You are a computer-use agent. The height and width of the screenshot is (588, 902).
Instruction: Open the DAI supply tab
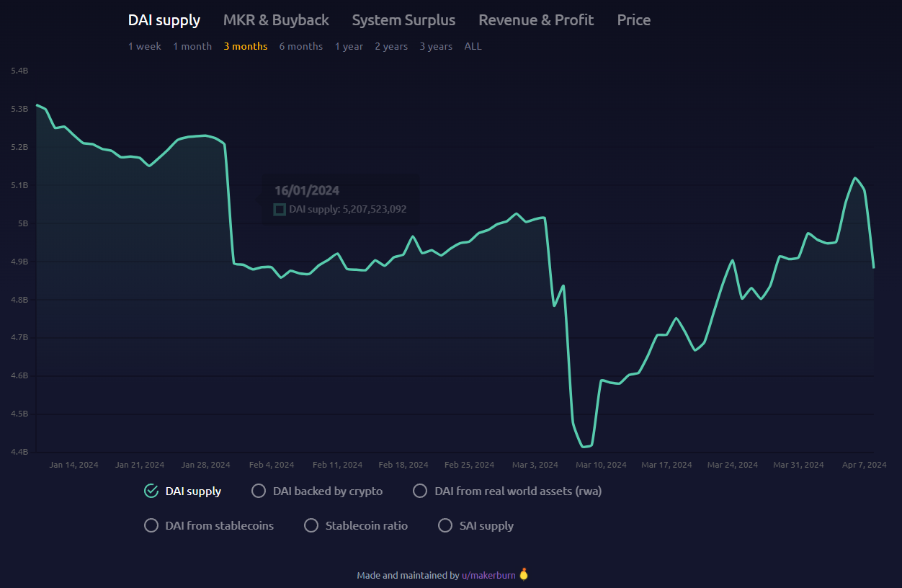tap(164, 20)
